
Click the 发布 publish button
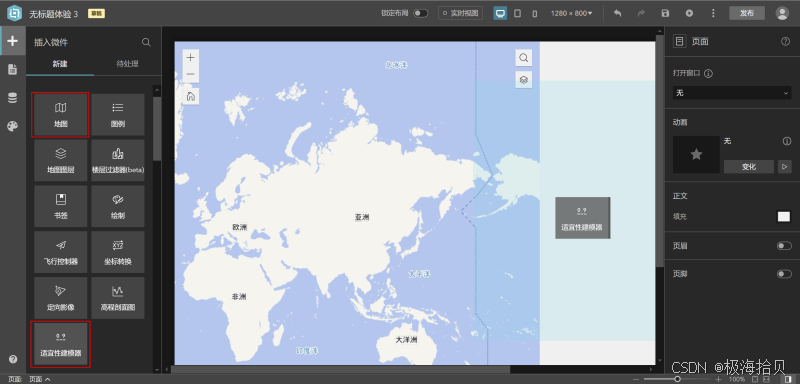click(747, 13)
